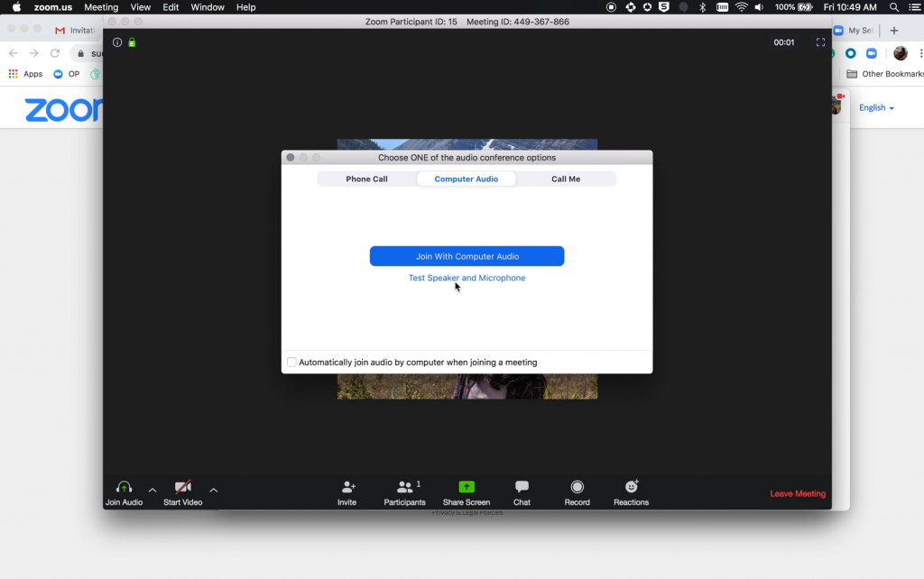Image resolution: width=924 pixels, height=579 pixels.
Task: Select the Call Me audio option
Action: point(566,179)
